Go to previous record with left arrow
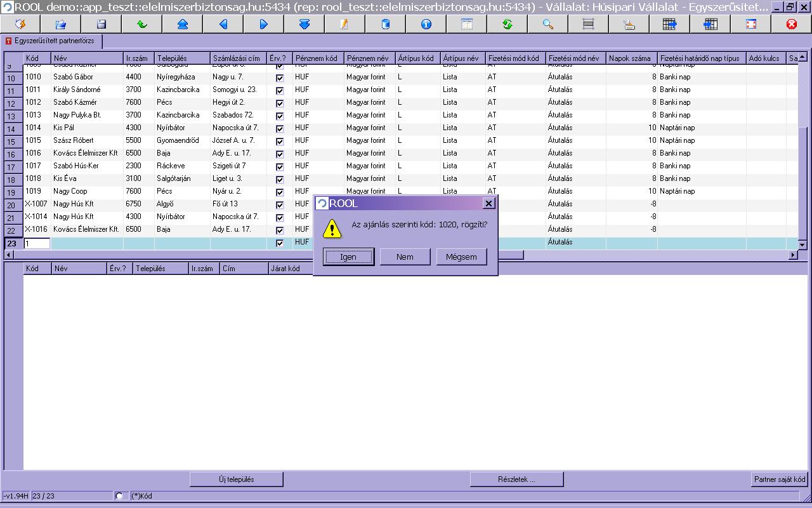The width and height of the screenshot is (812, 508). (223, 24)
